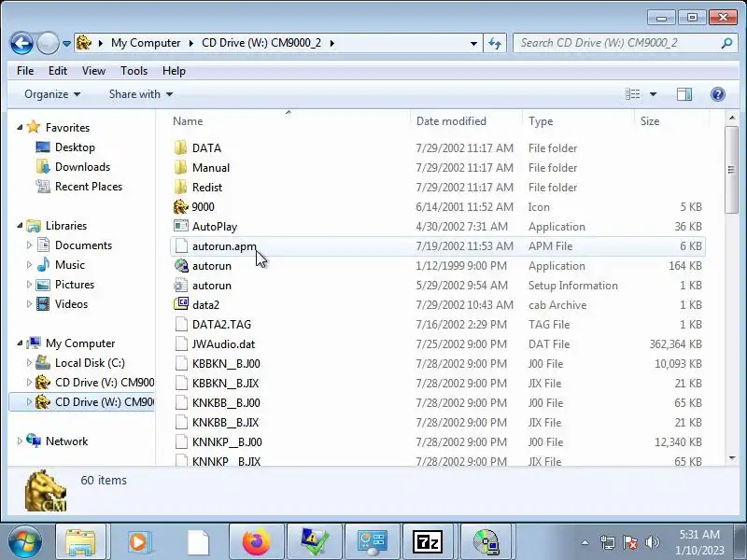Select the Videos library
The image size is (747, 560).
(71, 304)
